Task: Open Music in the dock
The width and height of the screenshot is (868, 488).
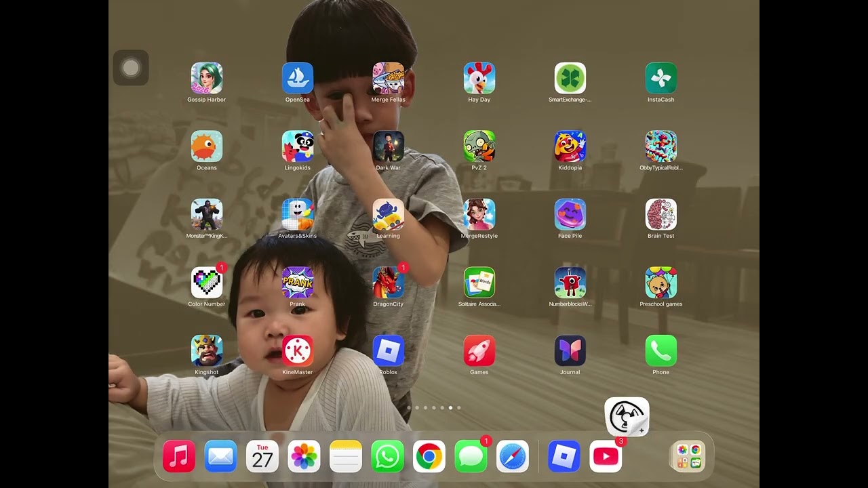Action: pyautogui.click(x=179, y=457)
